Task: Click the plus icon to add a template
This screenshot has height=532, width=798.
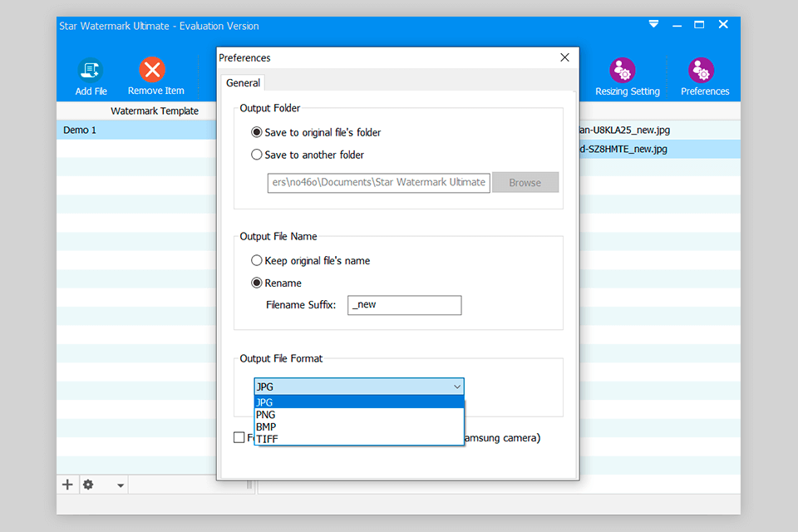Action: pos(67,485)
